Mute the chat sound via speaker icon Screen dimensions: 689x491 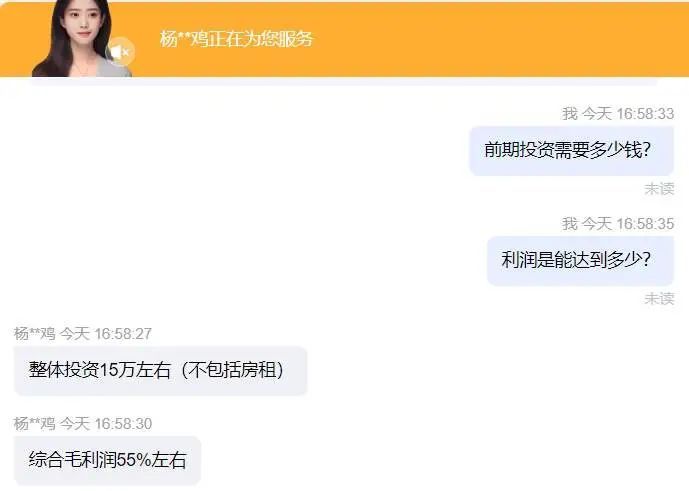pos(120,52)
